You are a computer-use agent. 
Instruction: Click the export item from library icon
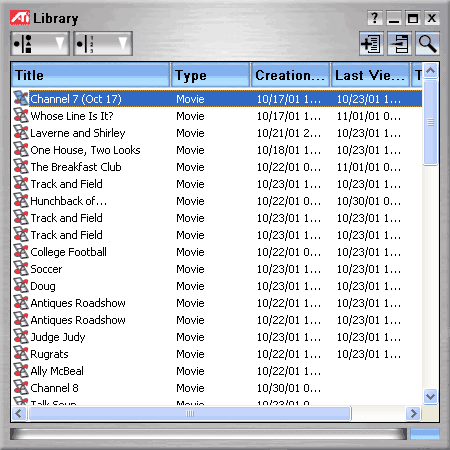click(x=399, y=44)
